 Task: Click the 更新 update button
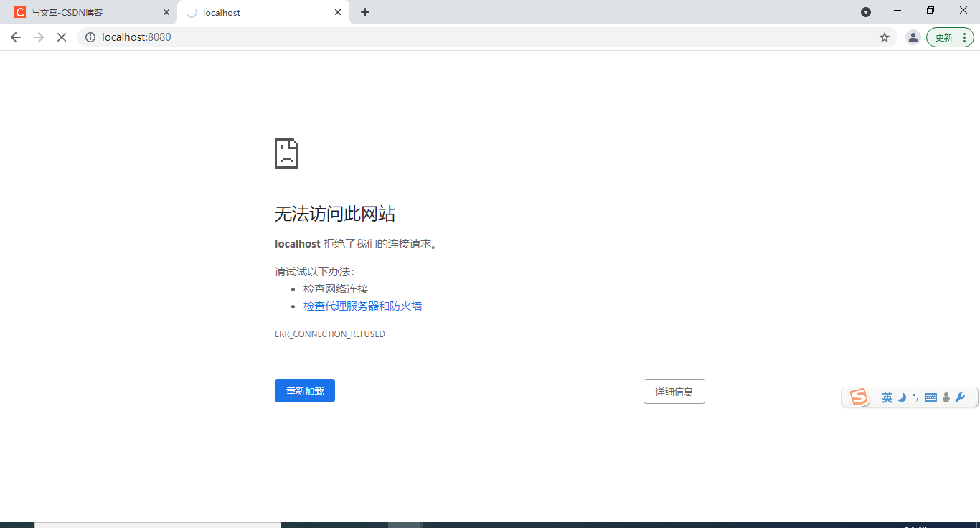tap(944, 37)
